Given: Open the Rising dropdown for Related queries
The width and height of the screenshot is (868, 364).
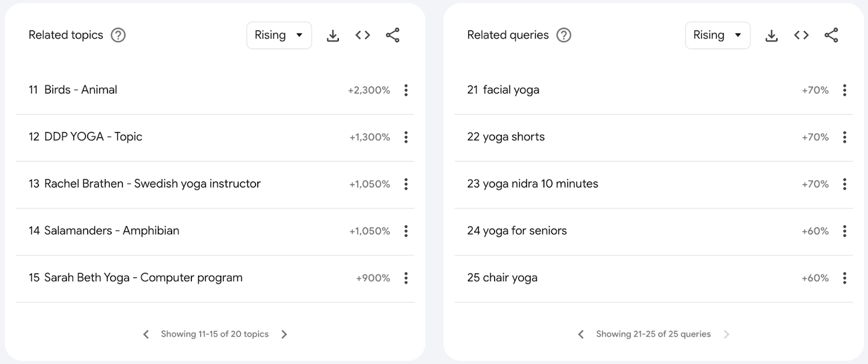Looking at the screenshot, I should coord(717,35).
